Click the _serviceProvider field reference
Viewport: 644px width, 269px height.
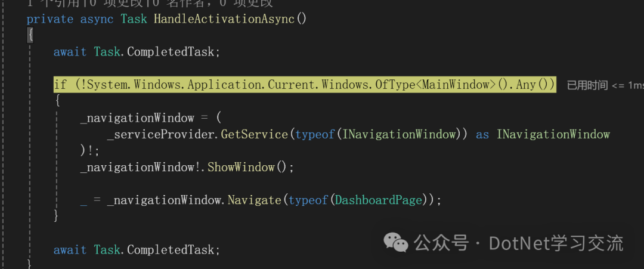(161, 134)
